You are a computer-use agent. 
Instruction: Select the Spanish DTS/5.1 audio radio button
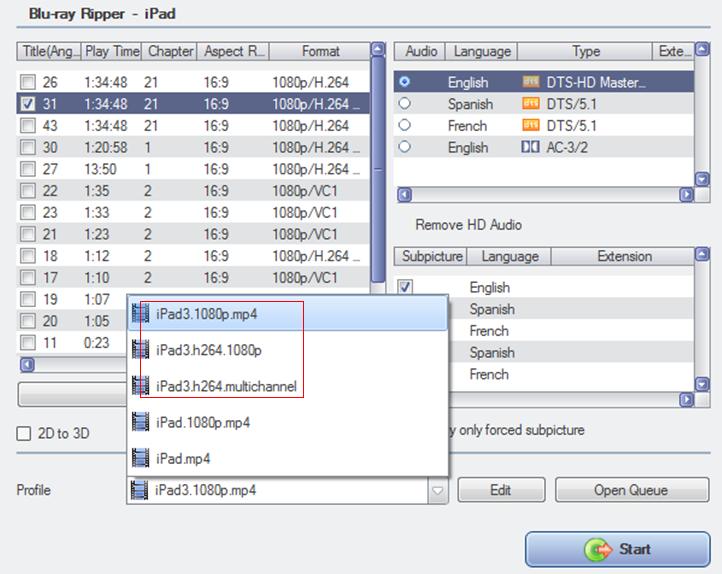click(x=404, y=103)
